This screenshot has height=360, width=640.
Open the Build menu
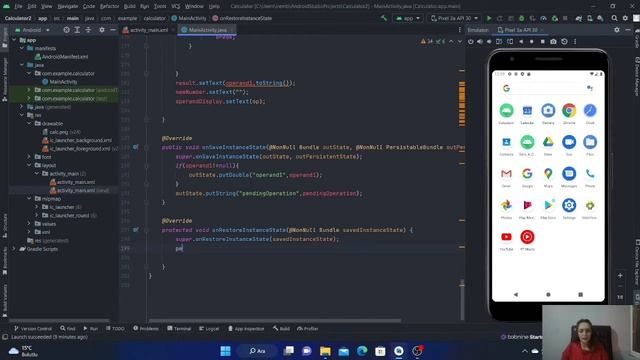129,6
